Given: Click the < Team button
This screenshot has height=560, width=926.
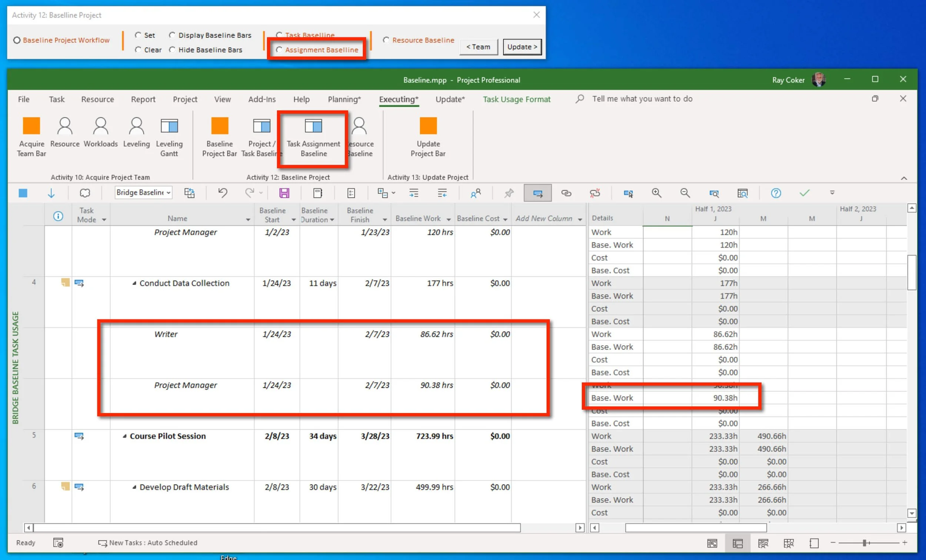Looking at the screenshot, I should point(478,47).
